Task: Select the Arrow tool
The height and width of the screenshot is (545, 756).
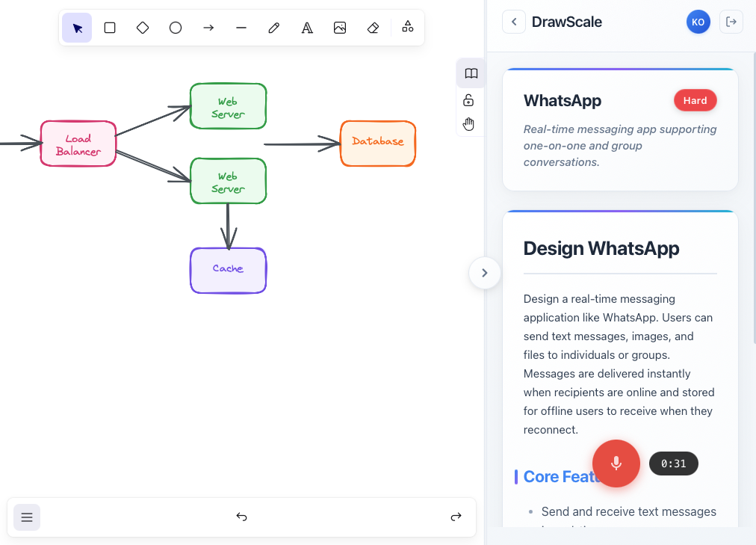Action: (x=208, y=28)
